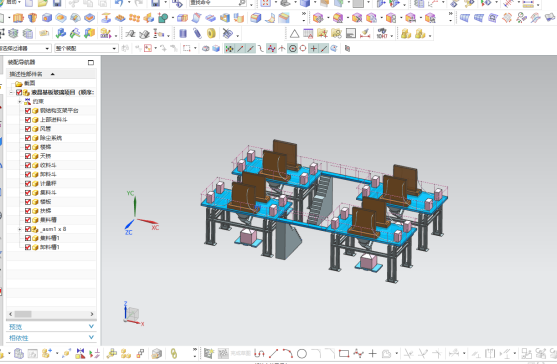Uncheck the 钢结构支架平台 component checkbox
Screen dimensions: 557x364
(28, 110)
